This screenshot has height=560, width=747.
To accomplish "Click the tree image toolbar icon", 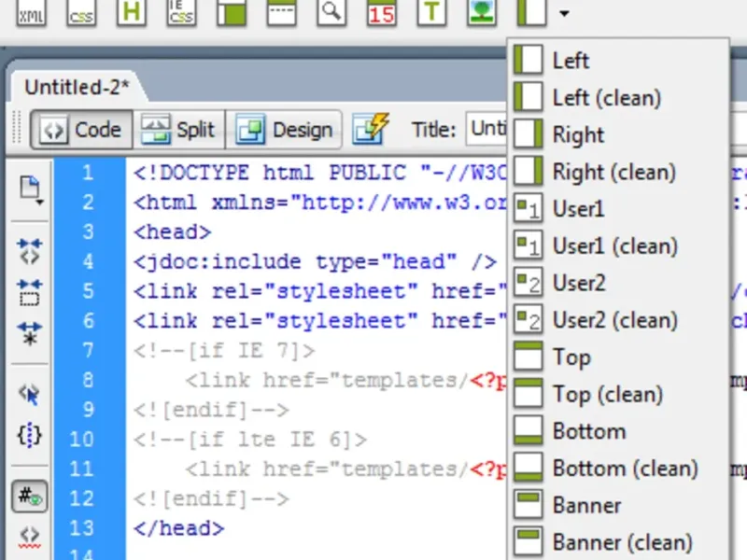I will pos(482,13).
